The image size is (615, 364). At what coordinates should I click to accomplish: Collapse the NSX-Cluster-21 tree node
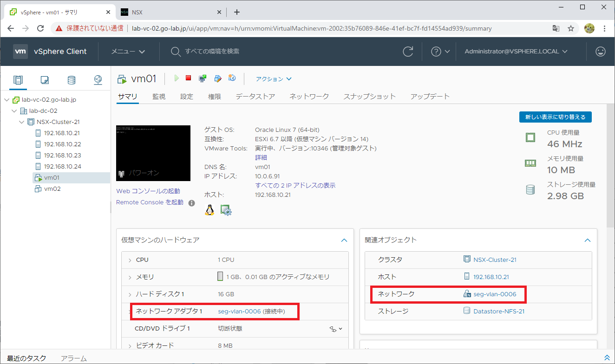21,122
